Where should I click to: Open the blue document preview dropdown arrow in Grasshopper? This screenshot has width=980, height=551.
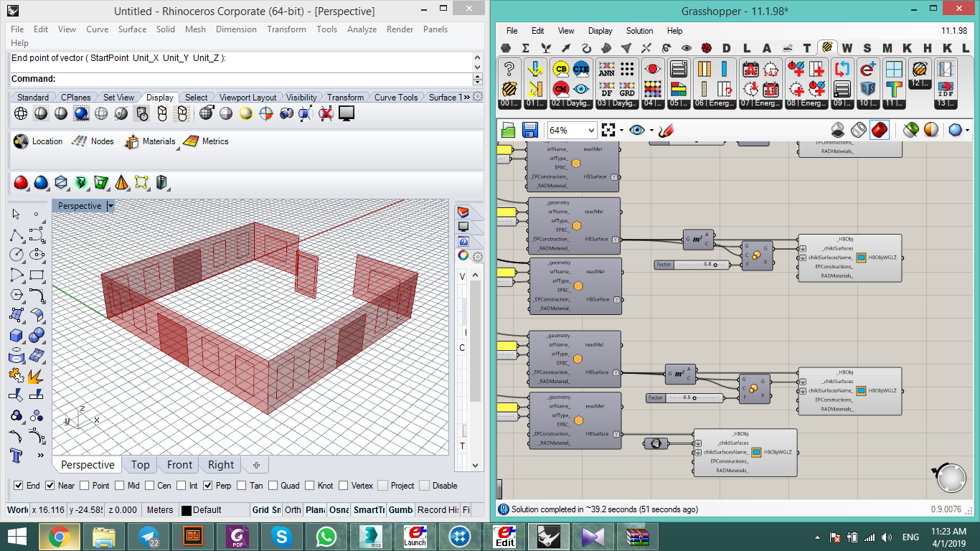(967, 131)
